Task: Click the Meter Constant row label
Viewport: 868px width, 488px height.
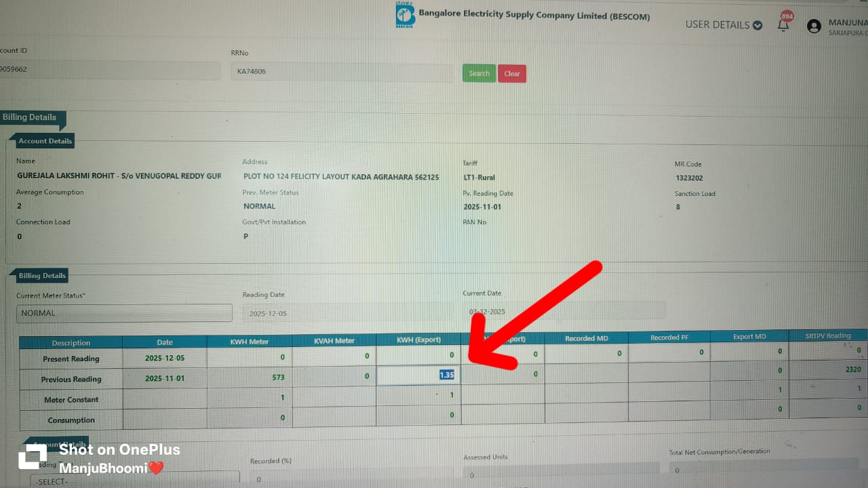Action: (x=71, y=400)
